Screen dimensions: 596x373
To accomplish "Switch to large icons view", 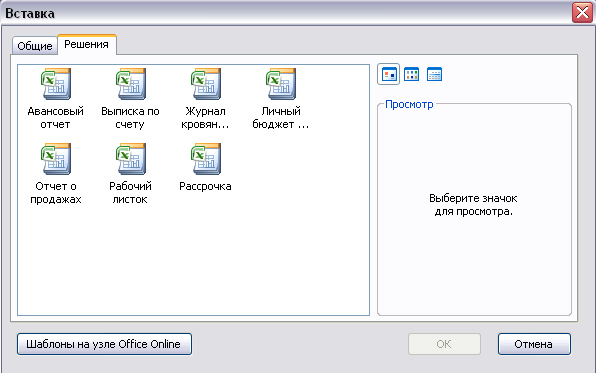I will (388, 74).
